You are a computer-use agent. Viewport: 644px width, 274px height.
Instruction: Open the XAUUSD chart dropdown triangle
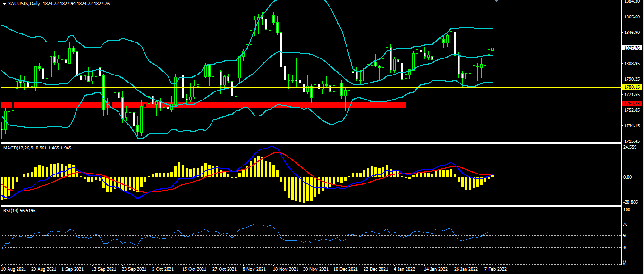click(x=4, y=3)
